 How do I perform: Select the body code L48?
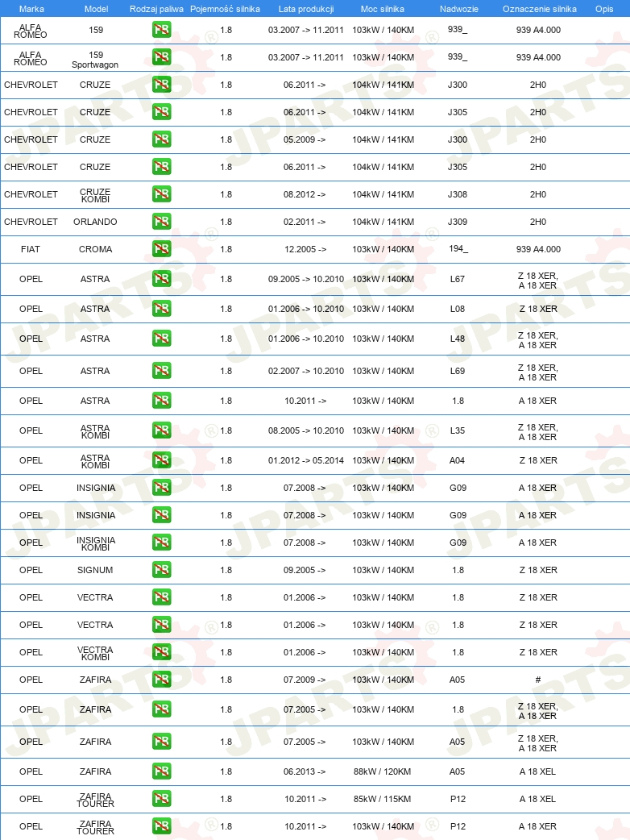[458, 339]
